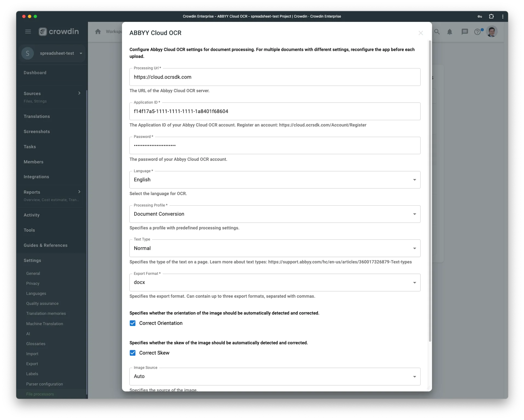This screenshot has height=420, width=524.
Task: Open Quality assurance settings
Action: (x=42, y=304)
